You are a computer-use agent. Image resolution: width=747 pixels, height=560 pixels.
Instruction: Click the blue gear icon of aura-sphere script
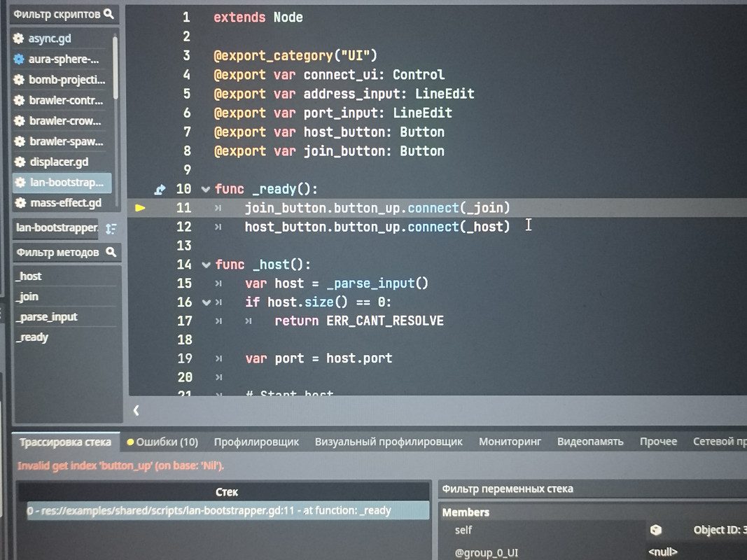point(19,59)
